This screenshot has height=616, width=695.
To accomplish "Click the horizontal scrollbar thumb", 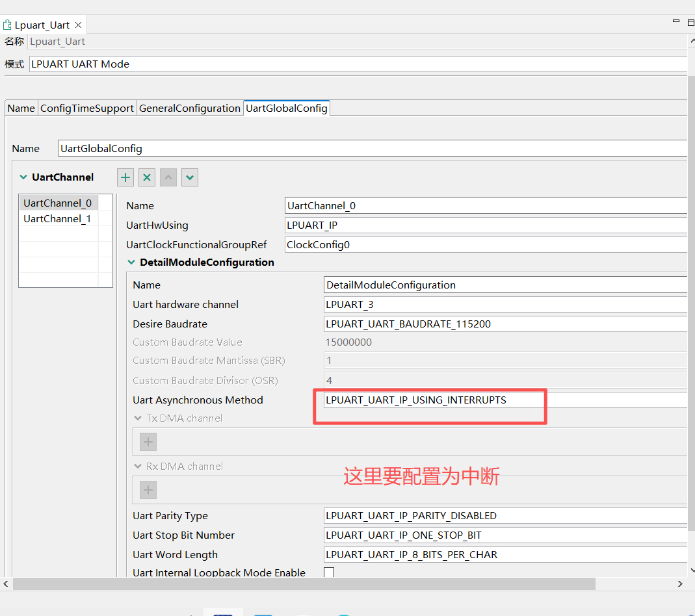I will click(x=304, y=584).
